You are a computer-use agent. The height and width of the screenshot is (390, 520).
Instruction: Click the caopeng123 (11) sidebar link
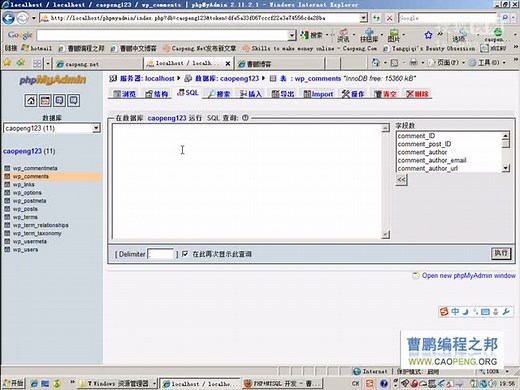[x=29, y=151]
